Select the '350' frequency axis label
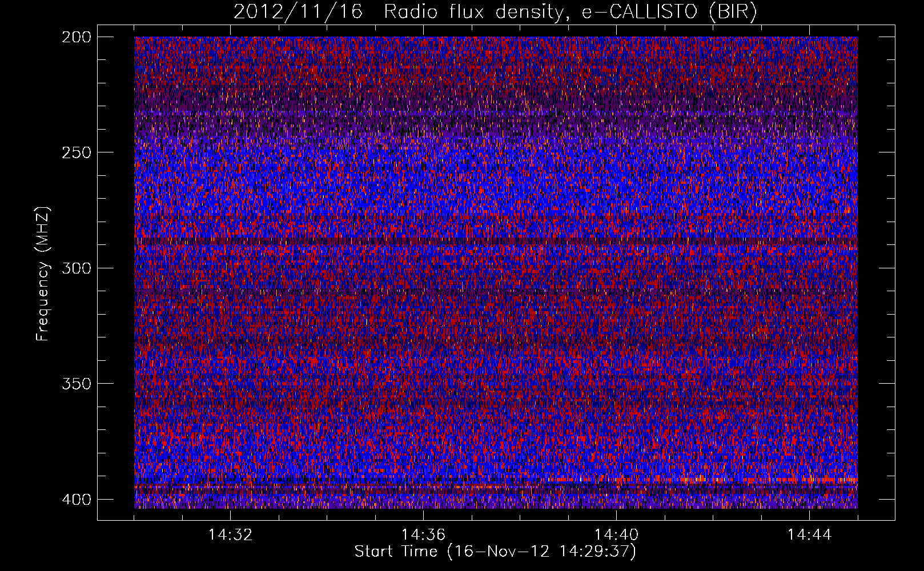924x571 pixels. coord(77,383)
